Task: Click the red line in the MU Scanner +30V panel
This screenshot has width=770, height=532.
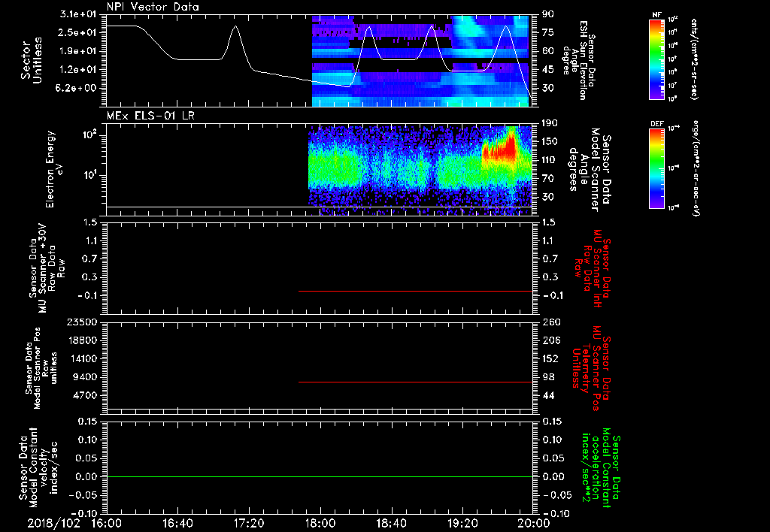Action: coord(415,291)
